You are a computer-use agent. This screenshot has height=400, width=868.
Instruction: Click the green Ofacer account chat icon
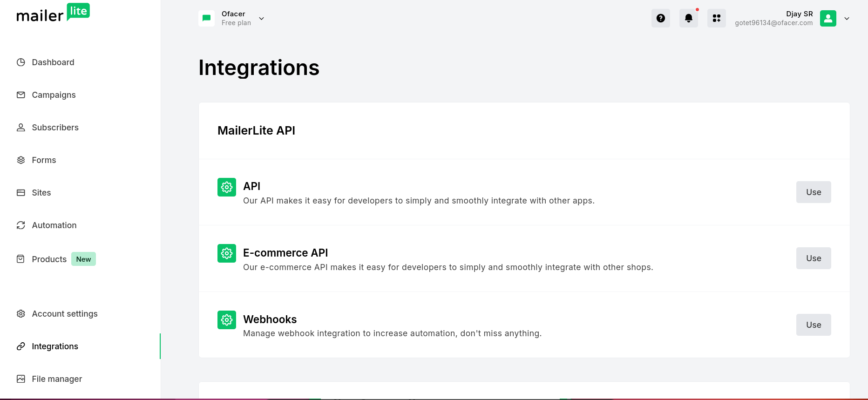207,18
